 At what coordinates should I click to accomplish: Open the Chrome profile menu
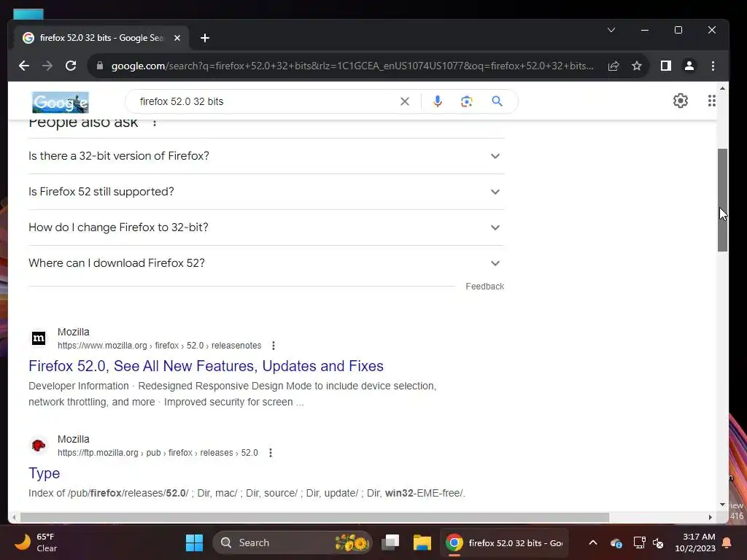(689, 66)
